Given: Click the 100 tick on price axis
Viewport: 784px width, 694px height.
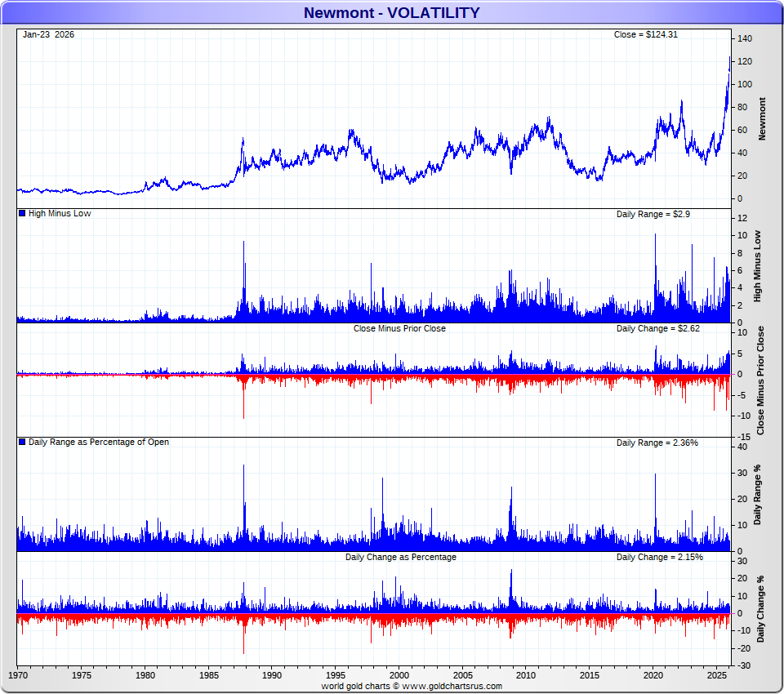Looking at the screenshot, I should 745,84.
